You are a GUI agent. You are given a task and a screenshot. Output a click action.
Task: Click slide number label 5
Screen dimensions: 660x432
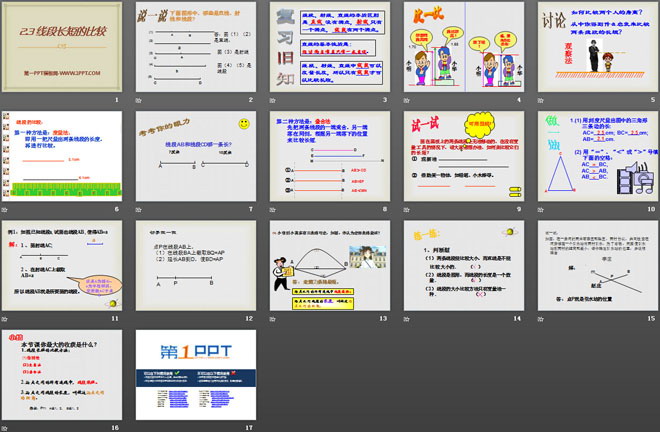click(652, 100)
